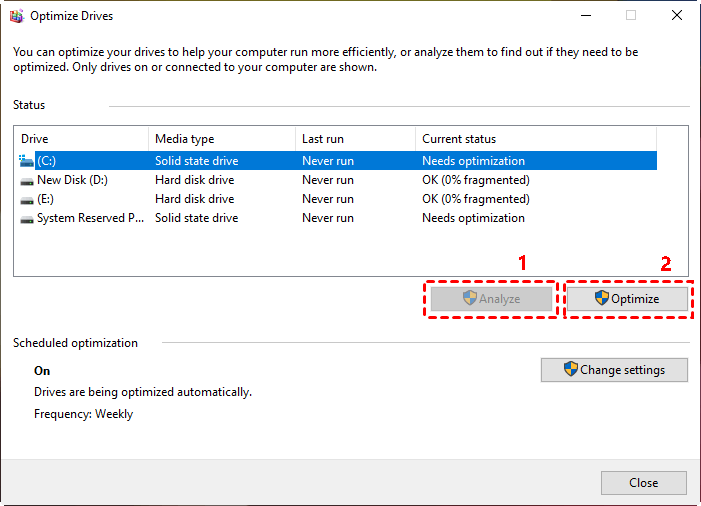
Task: Click the (C:) drive Windows icon
Action: pos(26,160)
